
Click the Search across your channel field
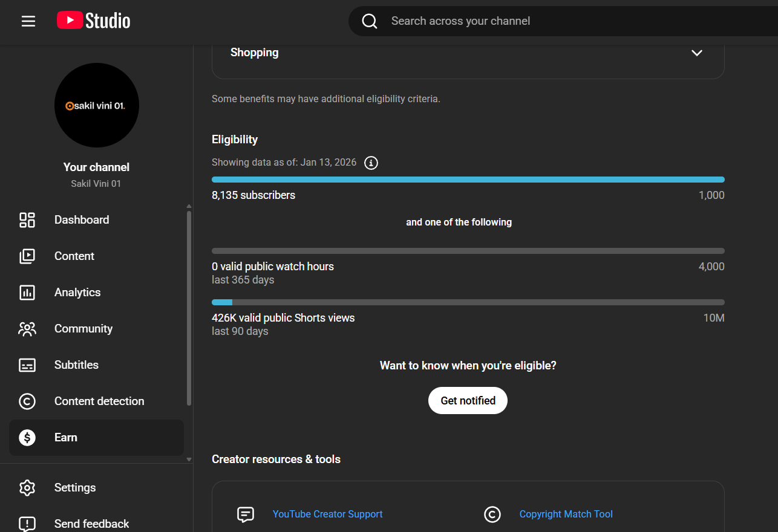pos(544,21)
